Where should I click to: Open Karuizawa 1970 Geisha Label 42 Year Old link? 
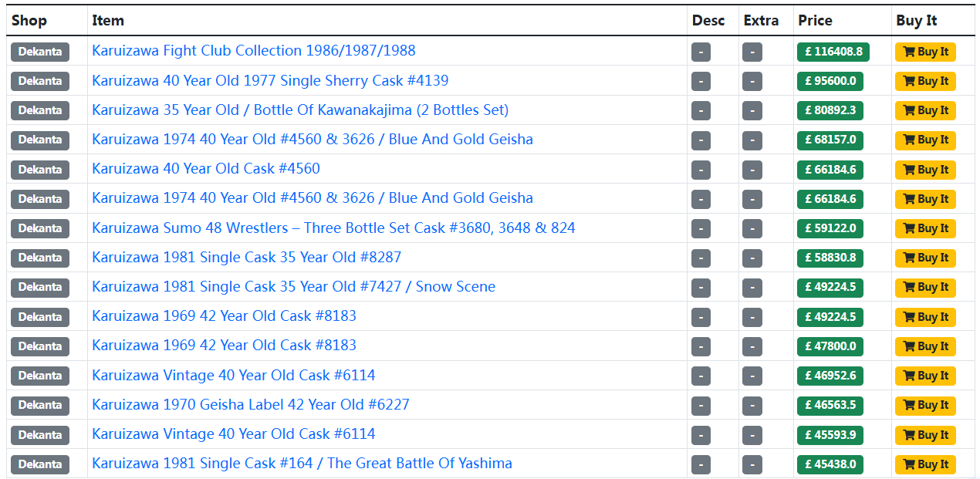(250, 405)
